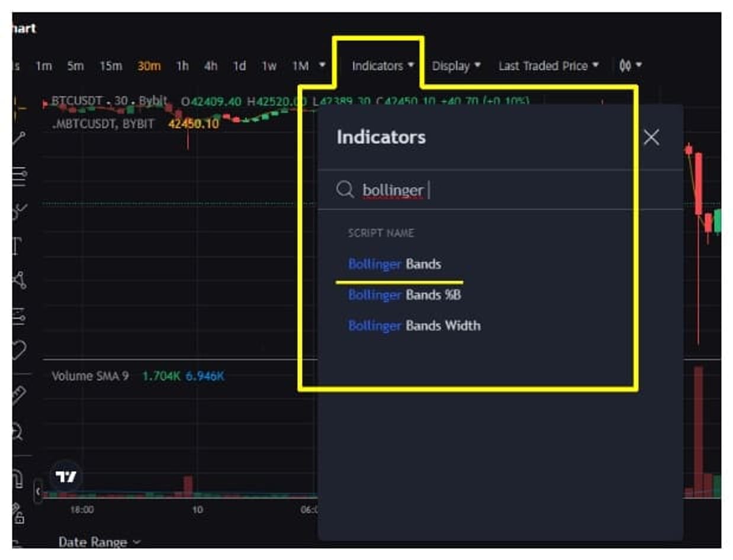Open the Last Traded Price dropdown
The image size is (733, 560).
[x=548, y=66]
